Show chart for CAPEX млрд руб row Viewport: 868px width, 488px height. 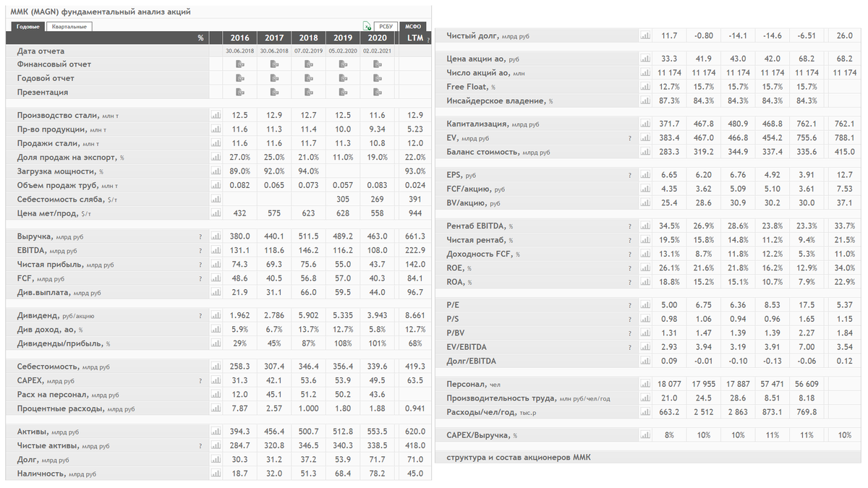tap(215, 381)
